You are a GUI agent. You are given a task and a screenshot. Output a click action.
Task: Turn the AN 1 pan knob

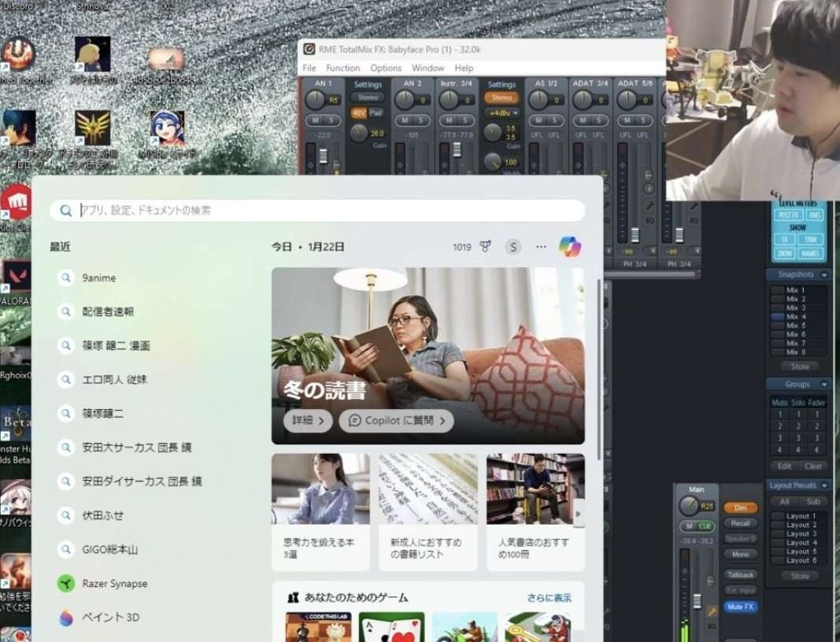316,99
